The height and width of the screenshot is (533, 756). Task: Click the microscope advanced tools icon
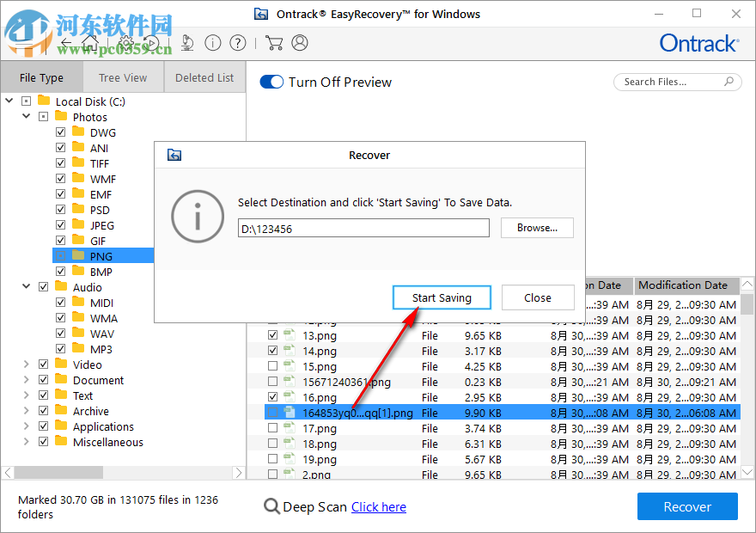tap(187, 43)
